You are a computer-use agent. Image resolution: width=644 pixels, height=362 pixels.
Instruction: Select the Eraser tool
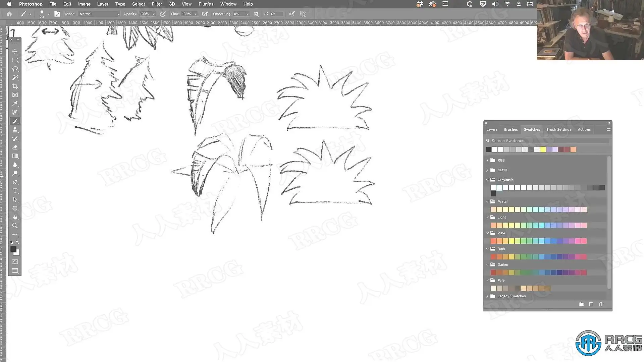coord(15,147)
